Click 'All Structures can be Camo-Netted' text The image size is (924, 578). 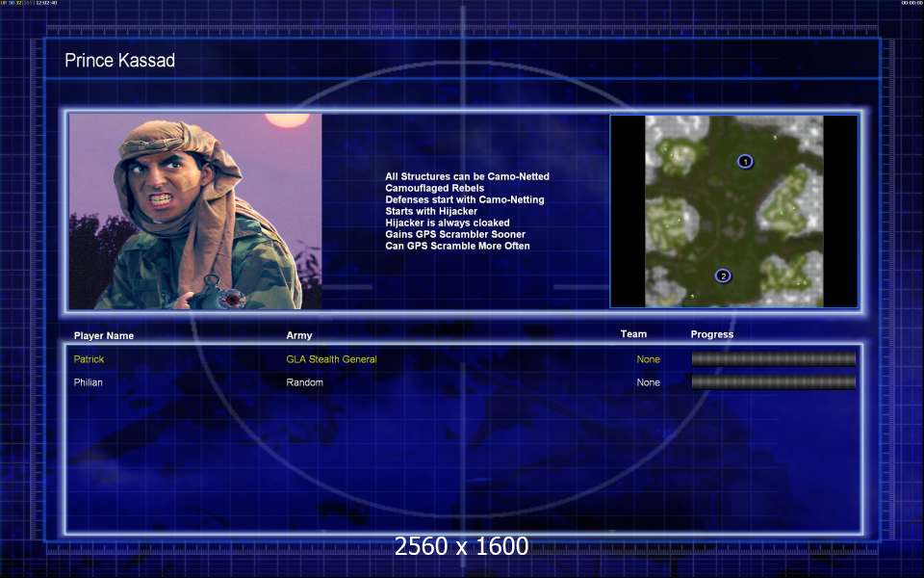467,176
